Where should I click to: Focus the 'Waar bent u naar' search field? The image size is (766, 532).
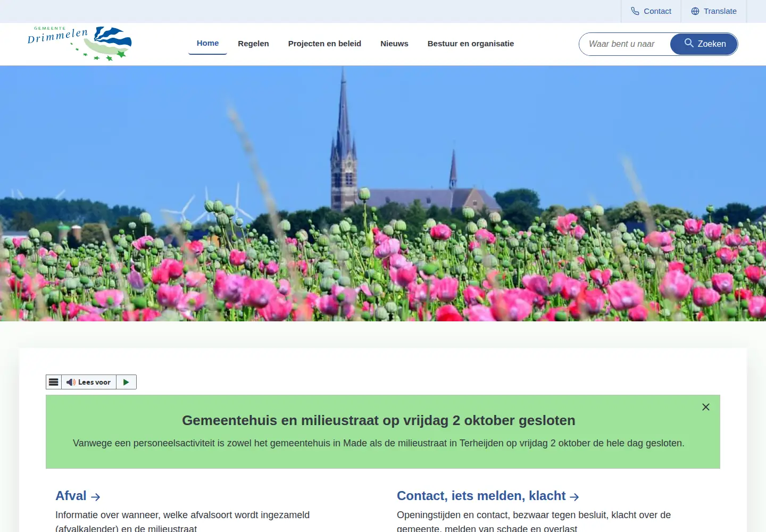point(625,44)
